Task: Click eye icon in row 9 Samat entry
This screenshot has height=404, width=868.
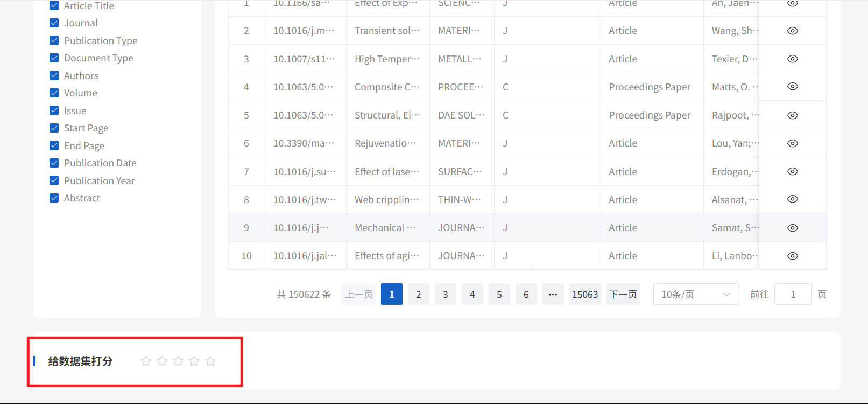Action: click(x=792, y=228)
